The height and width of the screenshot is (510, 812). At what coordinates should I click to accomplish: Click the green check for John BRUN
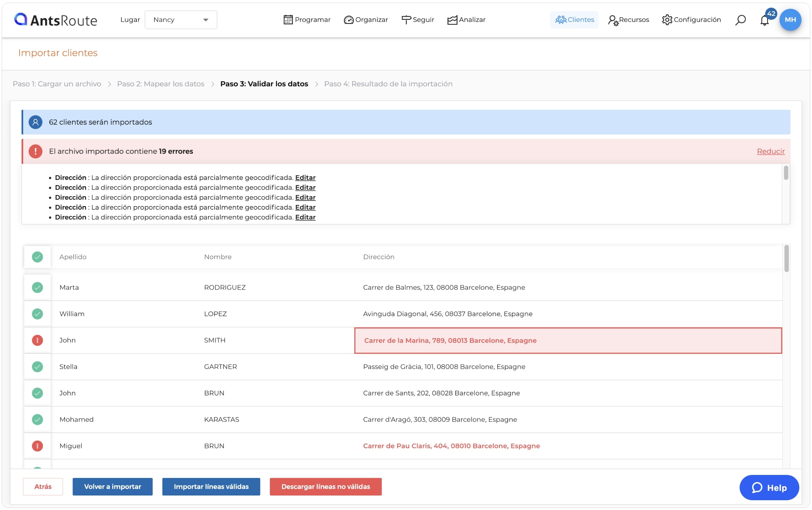(x=37, y=393)
